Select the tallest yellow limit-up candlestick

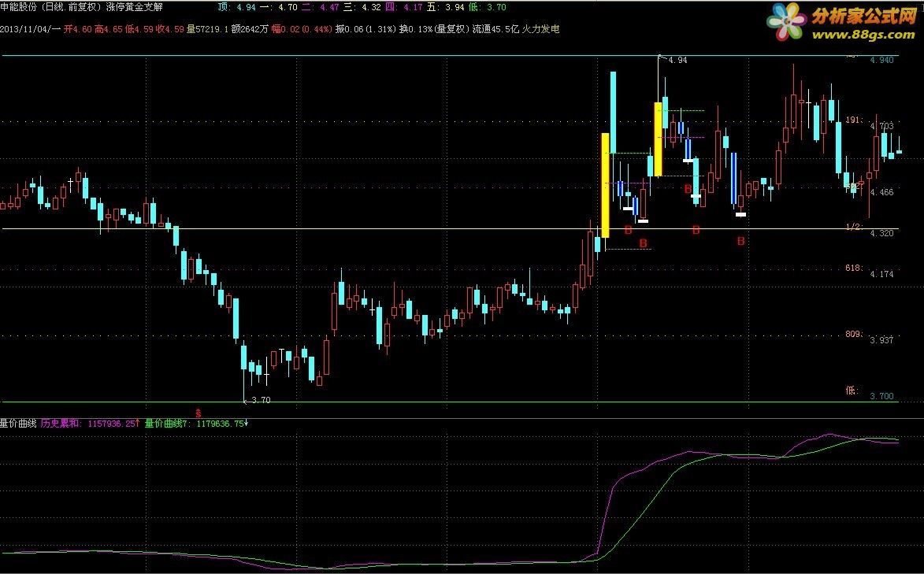pyautogui.click(x=605, y=185)
